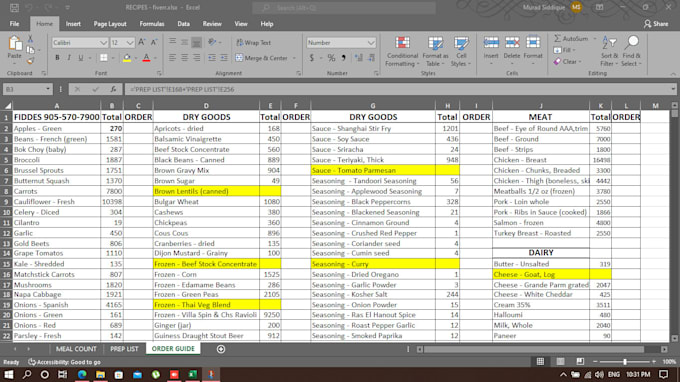Apply yellow fill color to the cell
The image size is (680, 382).
click(x=127, y=58)
